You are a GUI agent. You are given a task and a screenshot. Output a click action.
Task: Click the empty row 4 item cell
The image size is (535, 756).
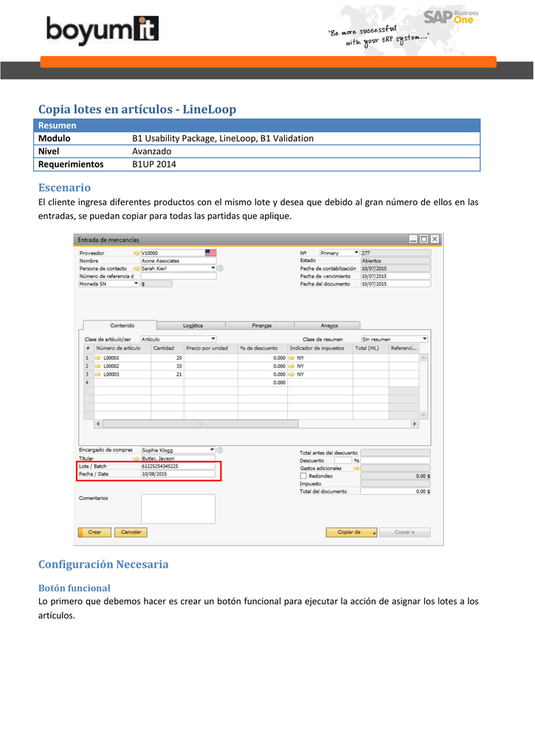click(x=122, y=382)
